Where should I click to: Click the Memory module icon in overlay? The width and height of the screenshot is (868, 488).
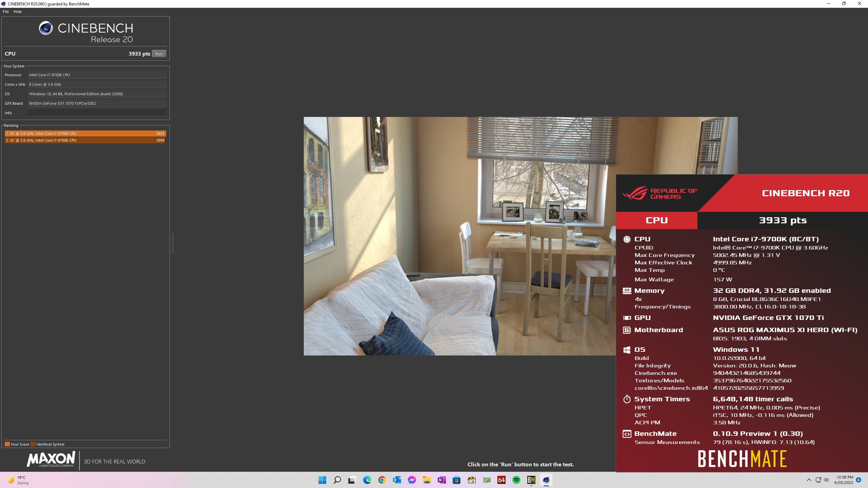pos(627,291)
